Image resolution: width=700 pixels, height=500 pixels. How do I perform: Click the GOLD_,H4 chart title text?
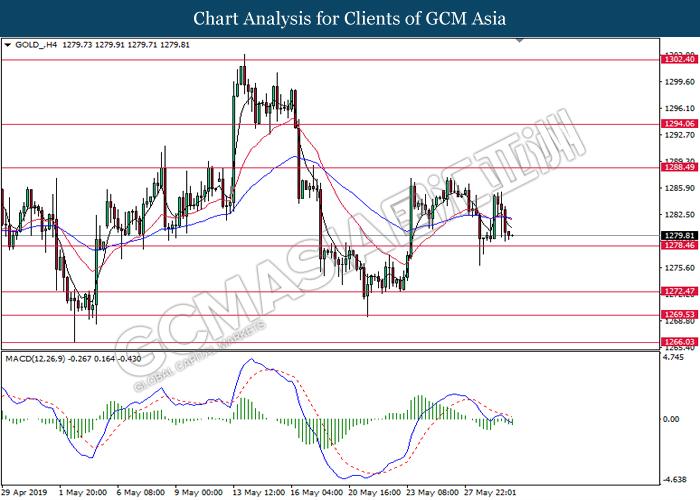click(36, 45)
